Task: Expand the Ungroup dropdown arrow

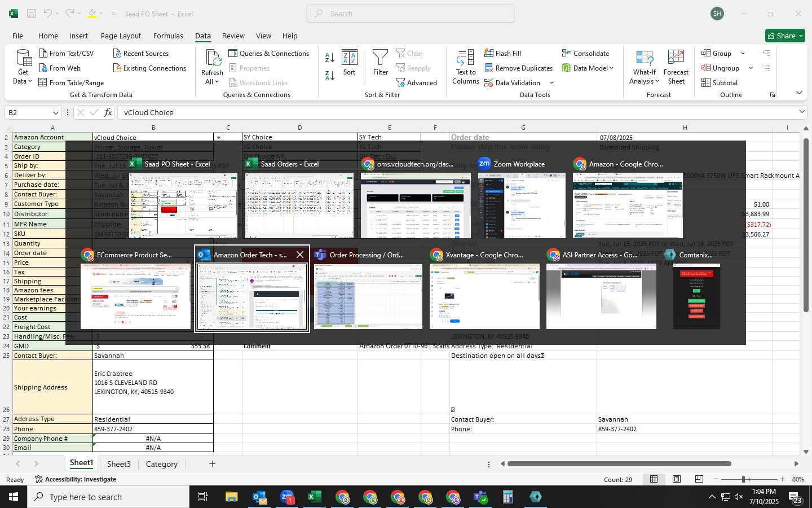Action: 751,68
